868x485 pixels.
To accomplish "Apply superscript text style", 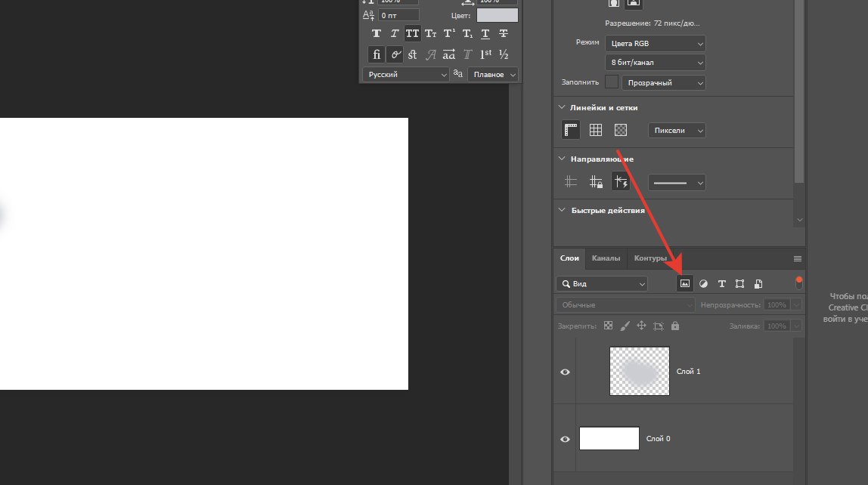I will point(449,34).
